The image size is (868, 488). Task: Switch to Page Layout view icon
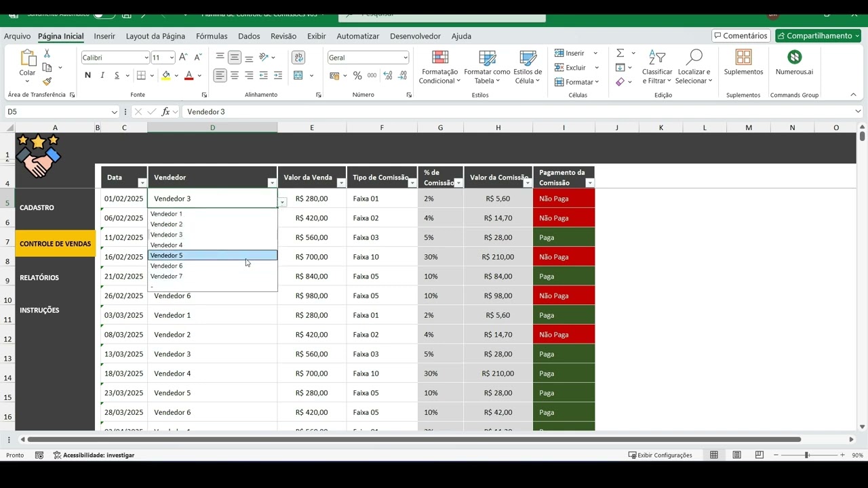736,455
